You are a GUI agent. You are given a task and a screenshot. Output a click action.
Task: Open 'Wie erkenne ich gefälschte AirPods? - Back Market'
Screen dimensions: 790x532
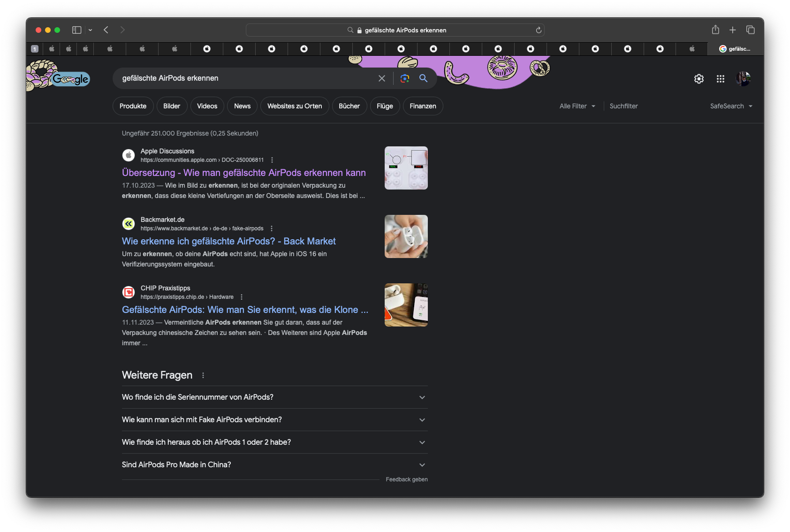(229, 241)
